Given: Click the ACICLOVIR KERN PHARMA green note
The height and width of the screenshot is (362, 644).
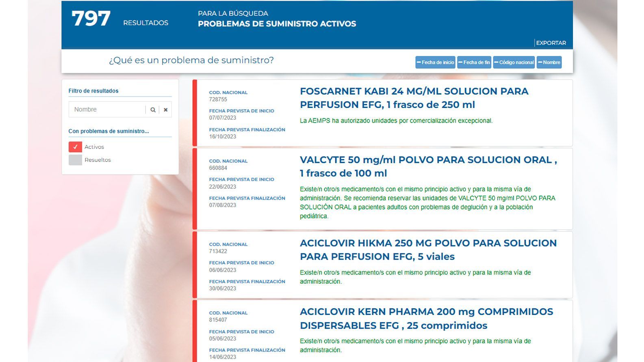Looking at the screenshot, I should click(415, 345).
